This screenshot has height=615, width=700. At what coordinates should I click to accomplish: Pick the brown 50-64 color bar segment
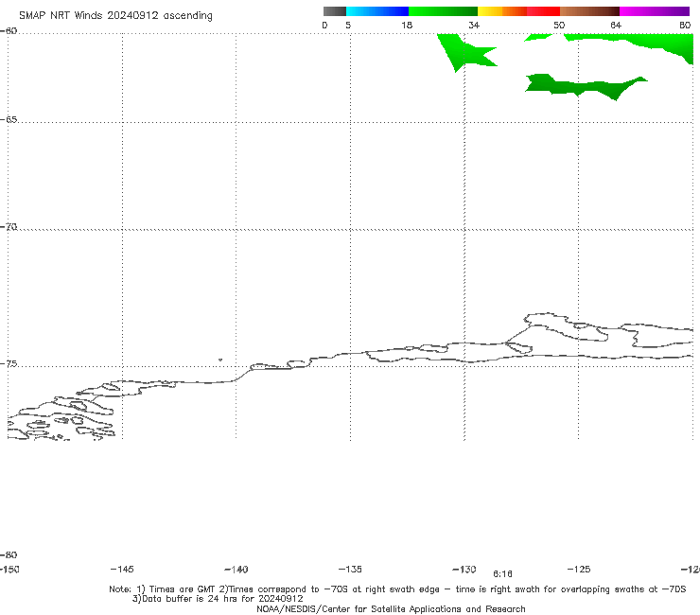589,11
